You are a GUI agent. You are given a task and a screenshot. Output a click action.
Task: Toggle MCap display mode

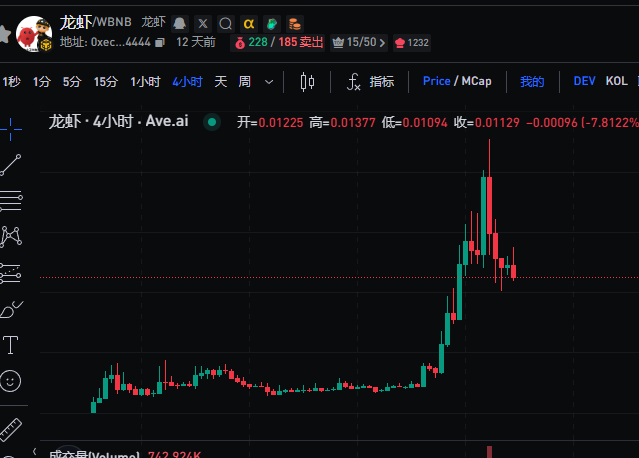(x=476, y=81)
